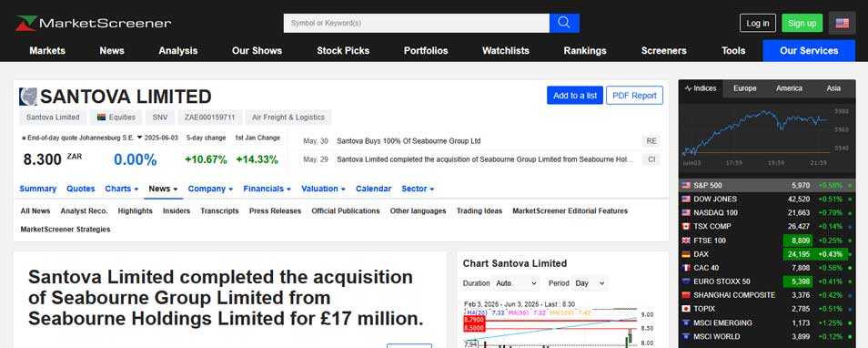Click the DAX German flag icon

[x=686, y=254]
